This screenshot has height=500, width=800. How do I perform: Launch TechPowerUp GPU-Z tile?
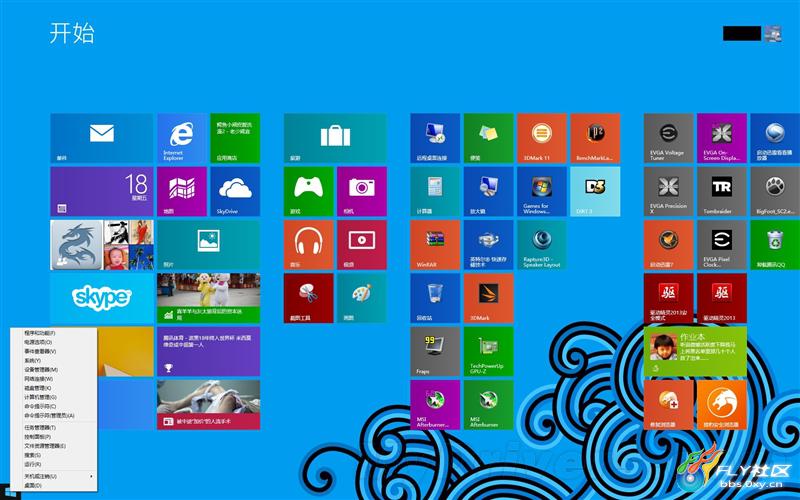click(488, 352)
